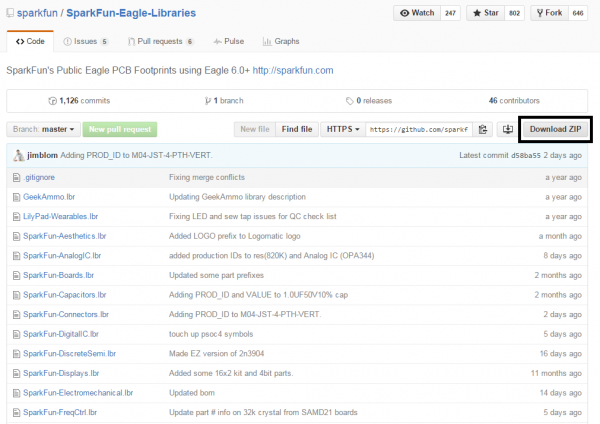Open the .gitignore file
The width and height of the screenshot is (600, 424).
(39, 178)
